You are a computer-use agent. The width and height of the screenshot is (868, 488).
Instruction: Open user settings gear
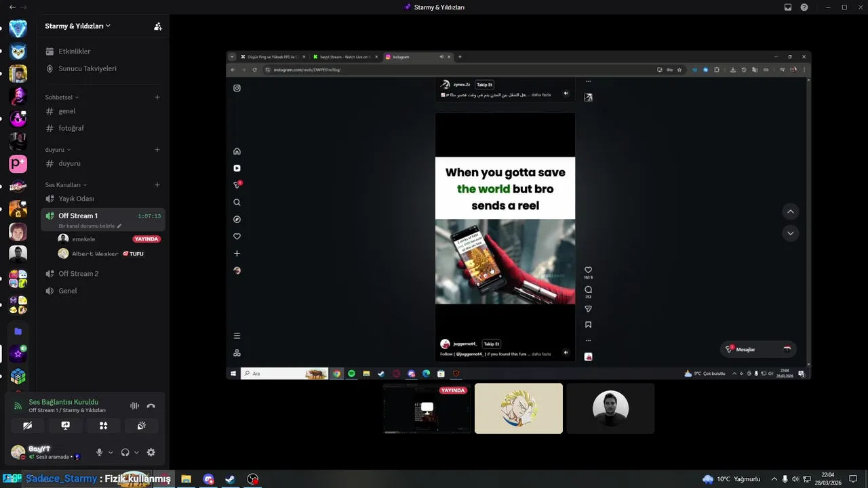151,452
